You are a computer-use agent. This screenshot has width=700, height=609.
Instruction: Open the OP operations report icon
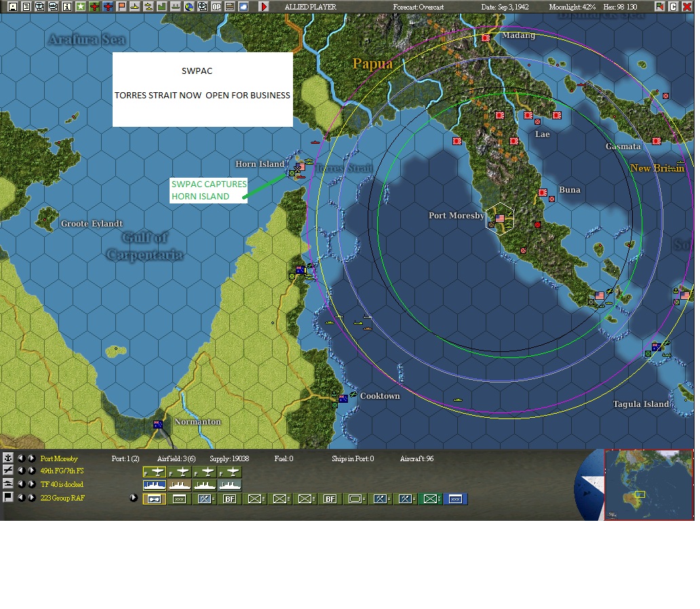point(216,7)
